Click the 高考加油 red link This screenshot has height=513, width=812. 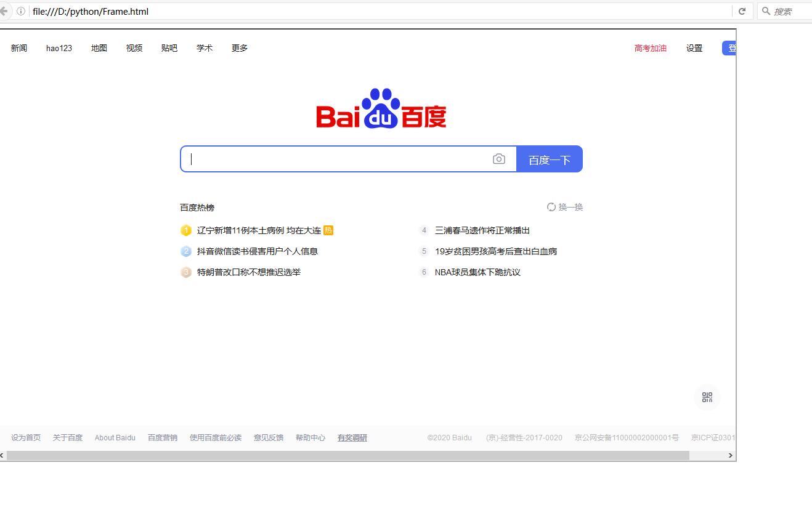click(651, 48)
